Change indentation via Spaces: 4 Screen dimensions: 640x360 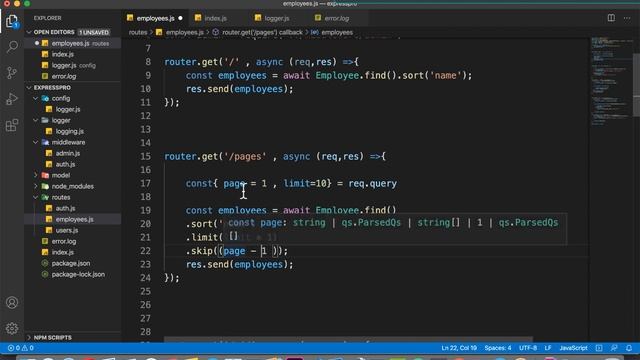[498, 348]
